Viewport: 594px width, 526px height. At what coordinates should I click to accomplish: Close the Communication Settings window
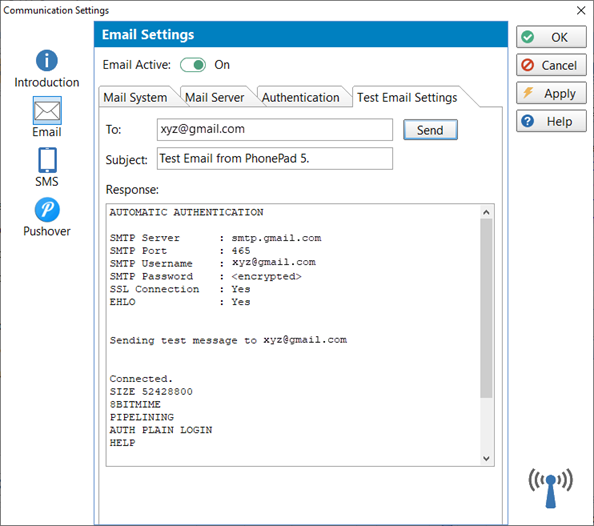pyautogui.click(x=581, y=11)
